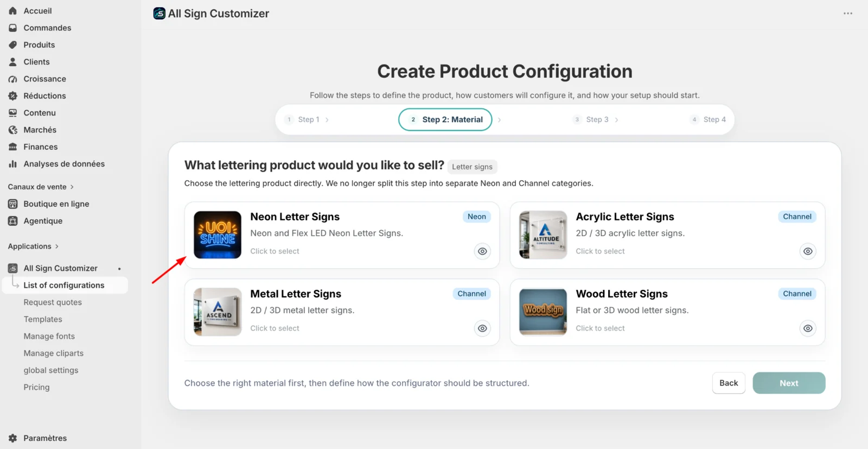The image size is (868, 449).
Task: Open the three-dot more options menu
Action: 848,14
